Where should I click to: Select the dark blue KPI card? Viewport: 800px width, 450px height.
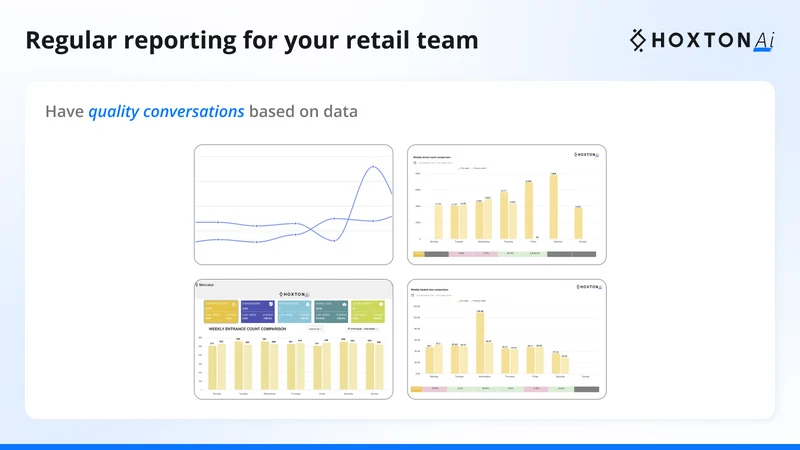pos(258,311)
